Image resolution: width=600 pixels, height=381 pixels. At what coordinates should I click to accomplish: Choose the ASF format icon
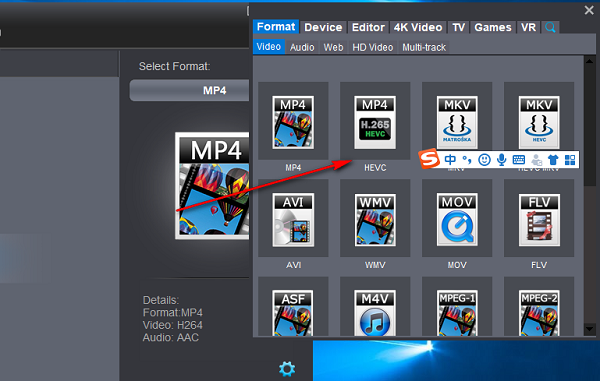(293, 313)
